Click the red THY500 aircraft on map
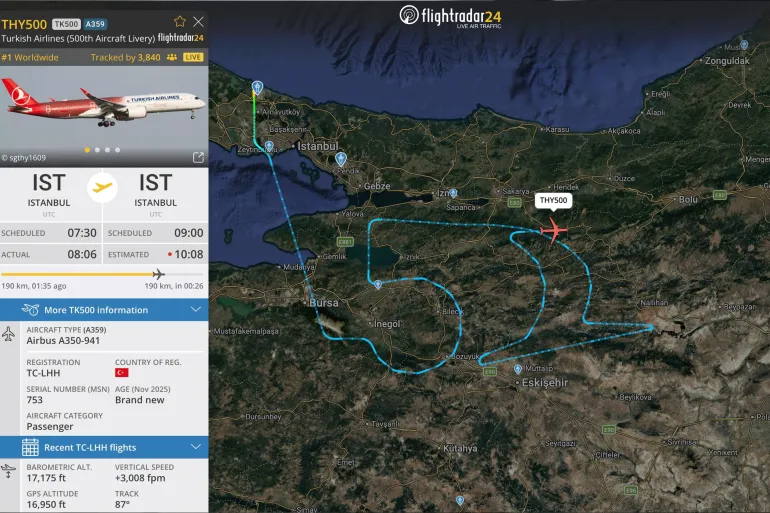 552,231
